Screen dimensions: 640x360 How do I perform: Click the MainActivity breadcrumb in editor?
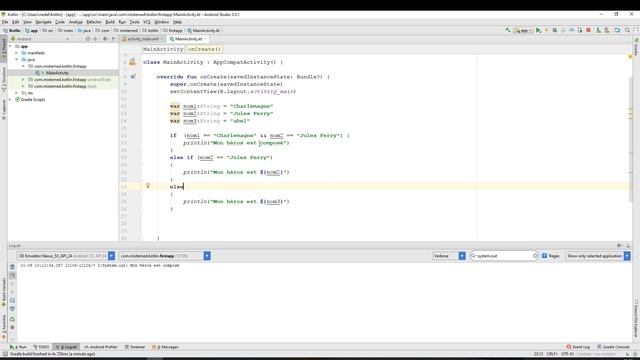click(163, 49)
